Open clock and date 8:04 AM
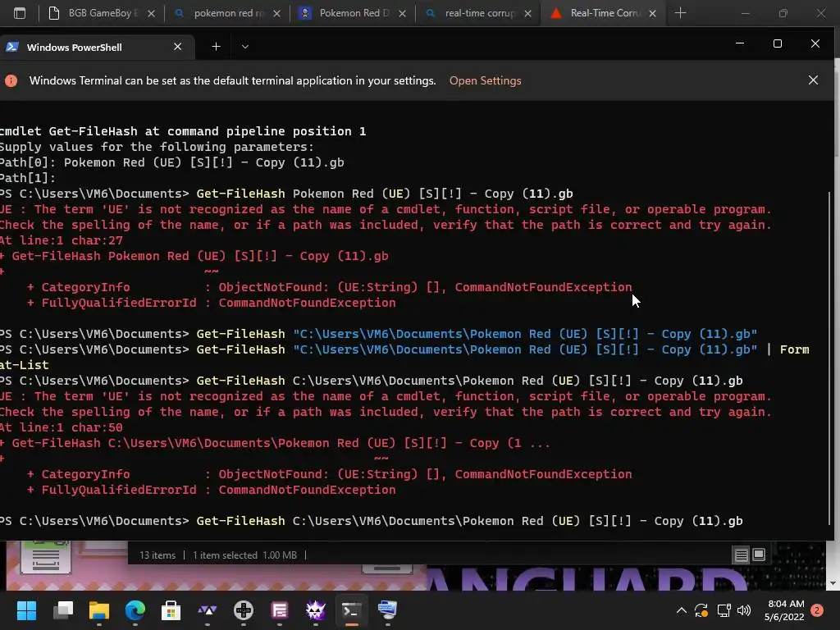Screen dimensions: 840x630 coord(785,609)
